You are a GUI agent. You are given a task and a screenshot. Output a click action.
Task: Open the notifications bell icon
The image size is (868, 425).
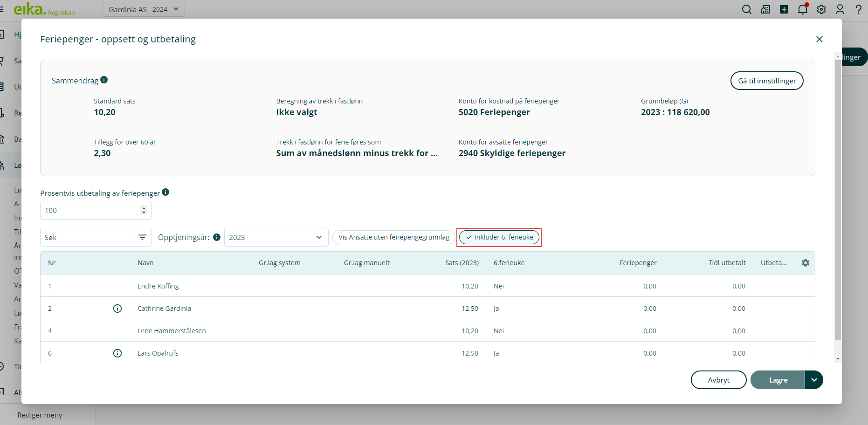pos(802,9)
